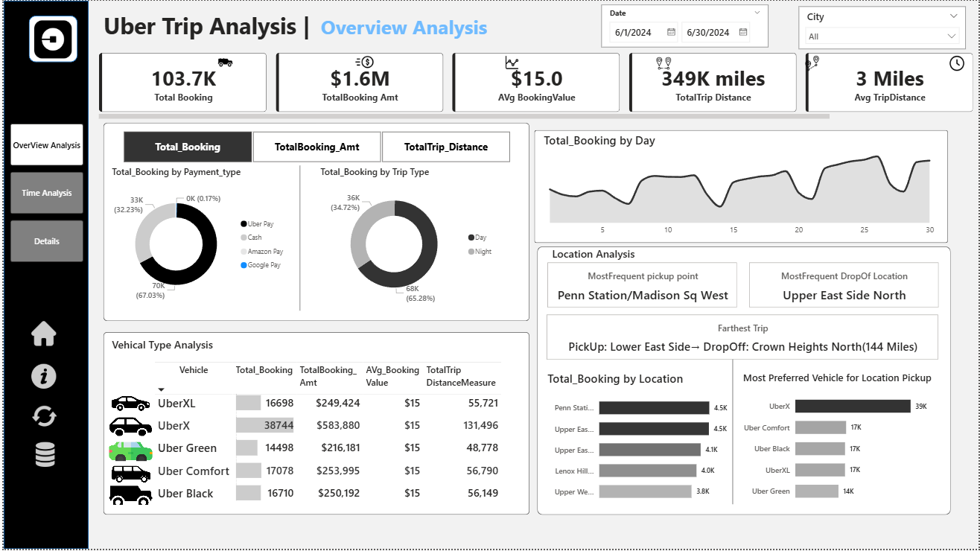Click the Uber Comfort van image
Image resolution: width=980 pixels, height=551 pixels.
[130, 472]
